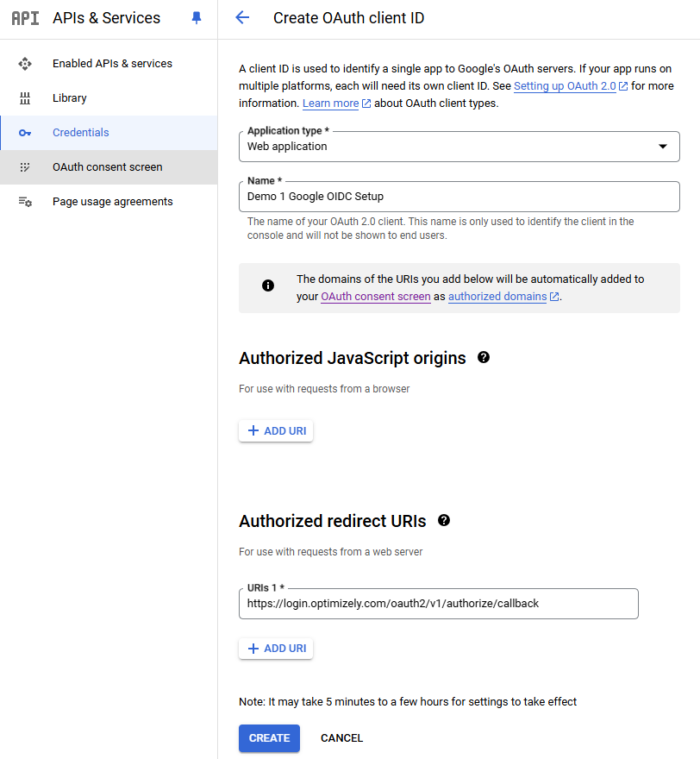Click the info icon in the domains notice
The height and width of the screenshot is (759, 700).
point(268,285)
